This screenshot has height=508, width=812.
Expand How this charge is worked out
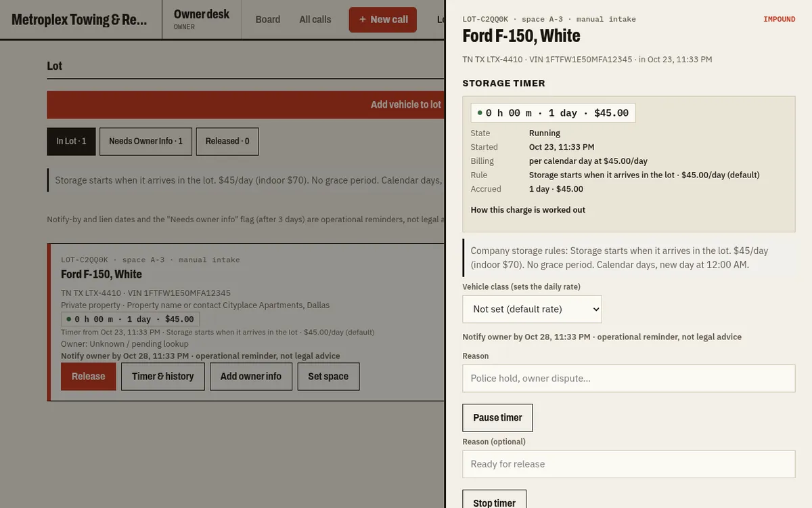[x=528, y=210]
